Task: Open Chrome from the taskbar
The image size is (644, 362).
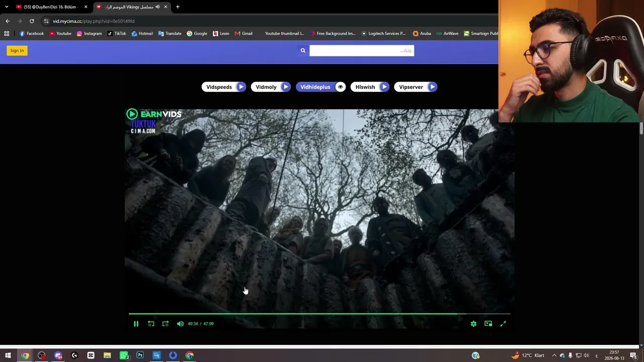Action: click(25, 355)
